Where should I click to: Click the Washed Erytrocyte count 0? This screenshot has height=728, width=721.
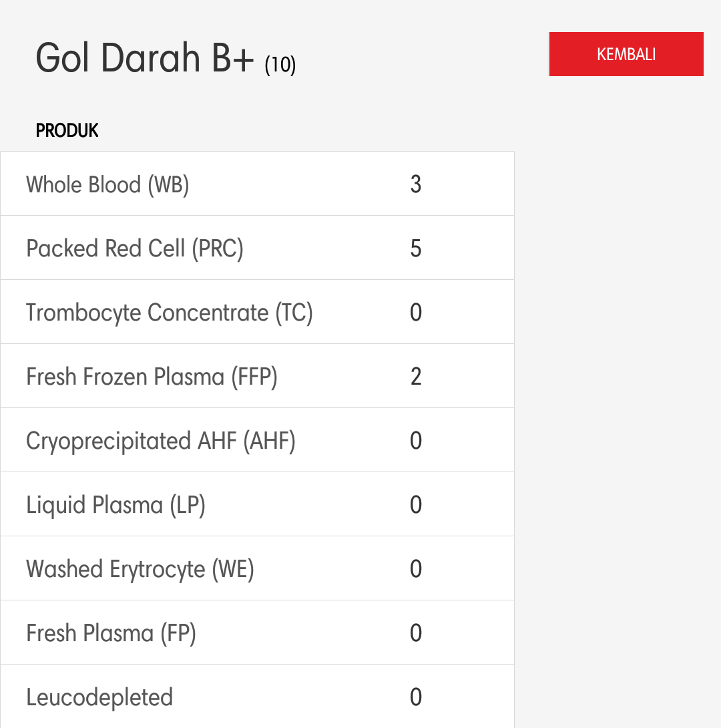(x=416, y=569)
